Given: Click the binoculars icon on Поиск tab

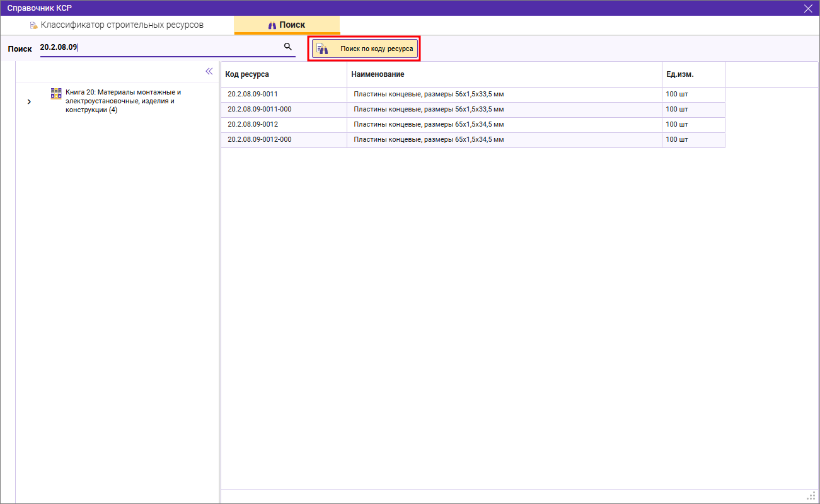Looking at the screenshot, I should pyautogui.click(x=272, y=26).
